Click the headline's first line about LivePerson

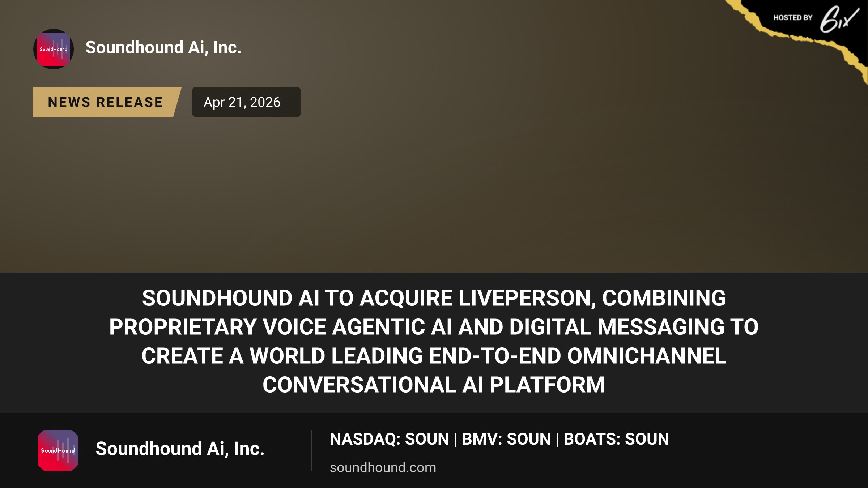coord(434,298)
